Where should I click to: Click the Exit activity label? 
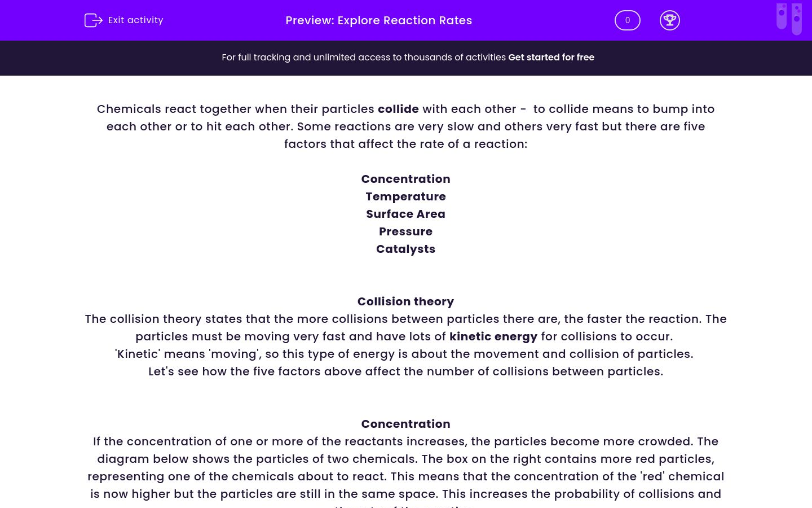pyautogui.click(x=135, y=20)
